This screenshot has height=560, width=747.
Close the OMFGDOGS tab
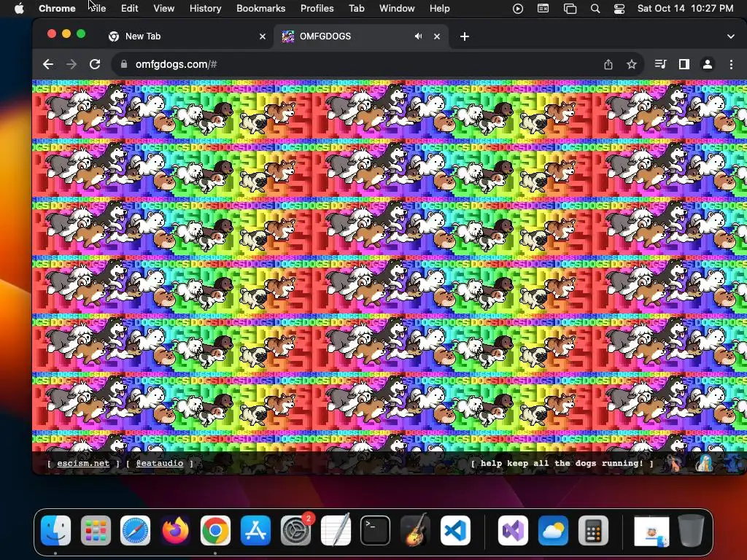437,36
